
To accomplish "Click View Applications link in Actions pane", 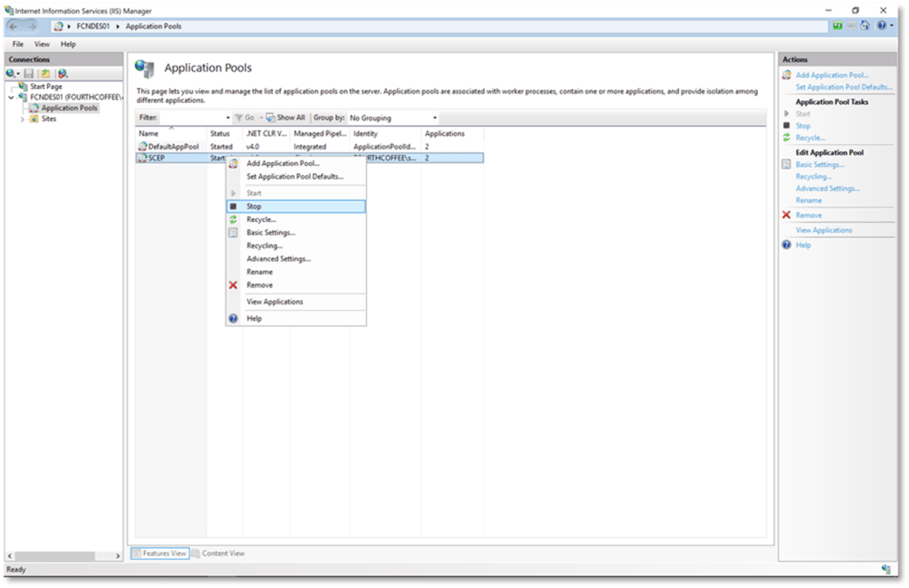I will coord(824,230).
